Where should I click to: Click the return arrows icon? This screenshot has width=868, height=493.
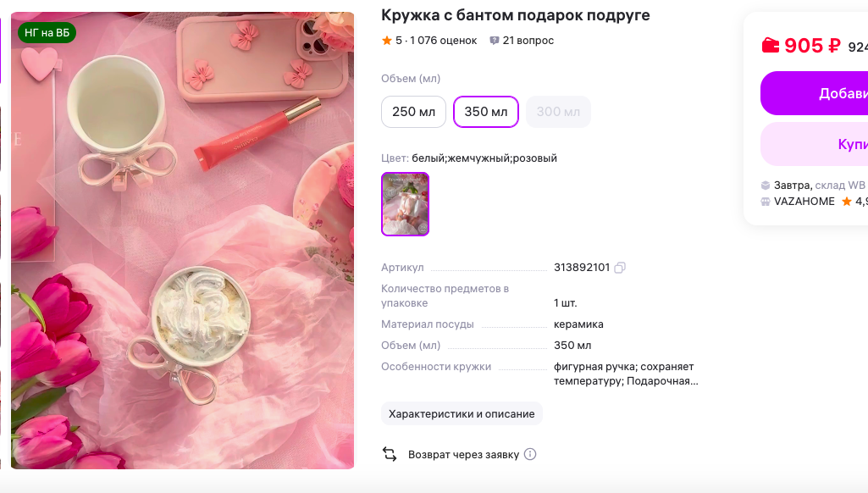tap(390, 454)
